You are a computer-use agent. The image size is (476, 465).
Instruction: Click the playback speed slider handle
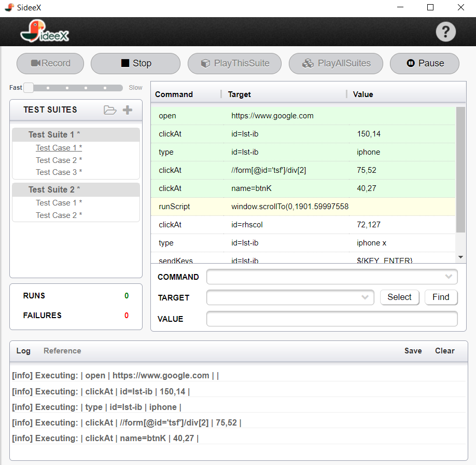tap(29, 88)
